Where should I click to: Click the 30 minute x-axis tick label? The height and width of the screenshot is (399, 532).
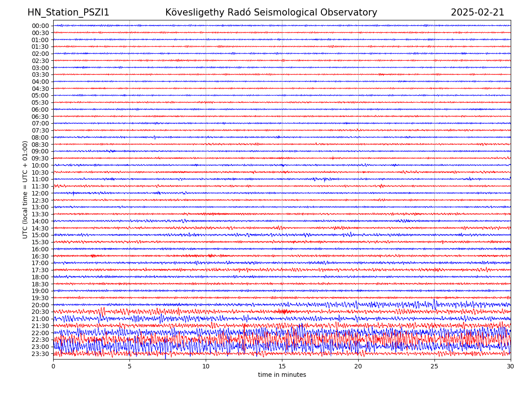click(511, 367)
